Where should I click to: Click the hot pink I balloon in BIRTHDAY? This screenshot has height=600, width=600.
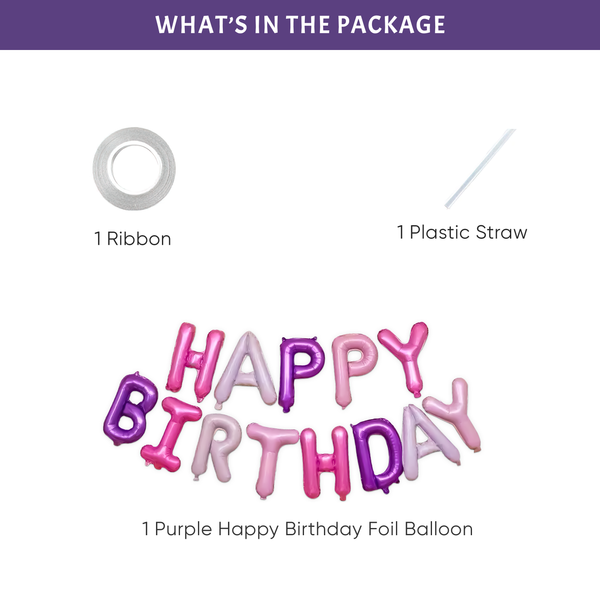174,436
